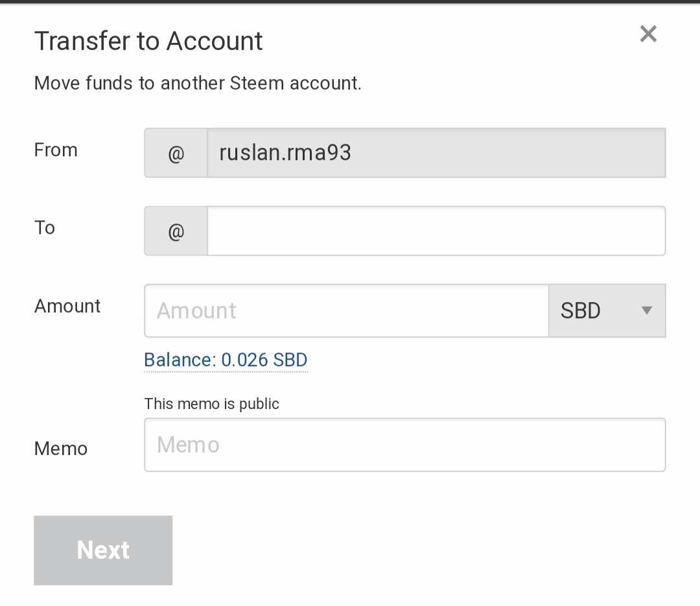Click the "This memo is public" note
The height and width of the screenshot is (606, 700).
point(211,404)
